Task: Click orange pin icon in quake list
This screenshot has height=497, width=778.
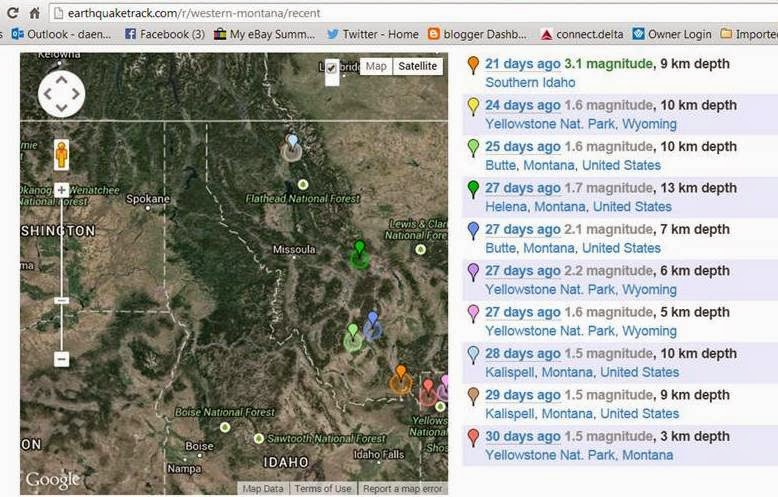Action: tap(474, 65)
